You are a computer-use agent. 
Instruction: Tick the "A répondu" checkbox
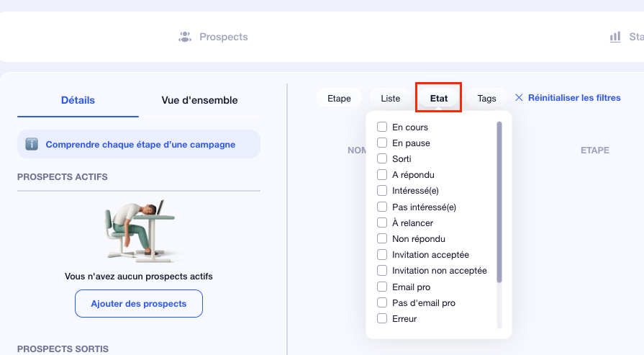point(382,175)
